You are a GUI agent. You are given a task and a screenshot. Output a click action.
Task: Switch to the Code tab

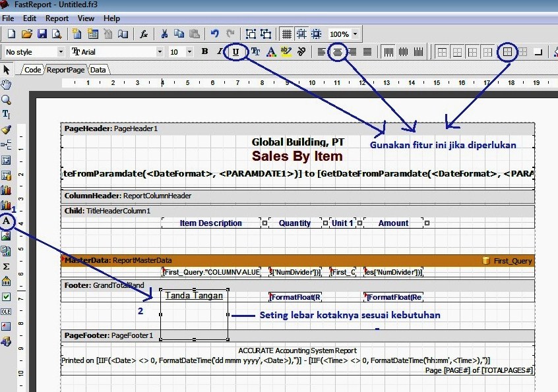tap(33, 70)
